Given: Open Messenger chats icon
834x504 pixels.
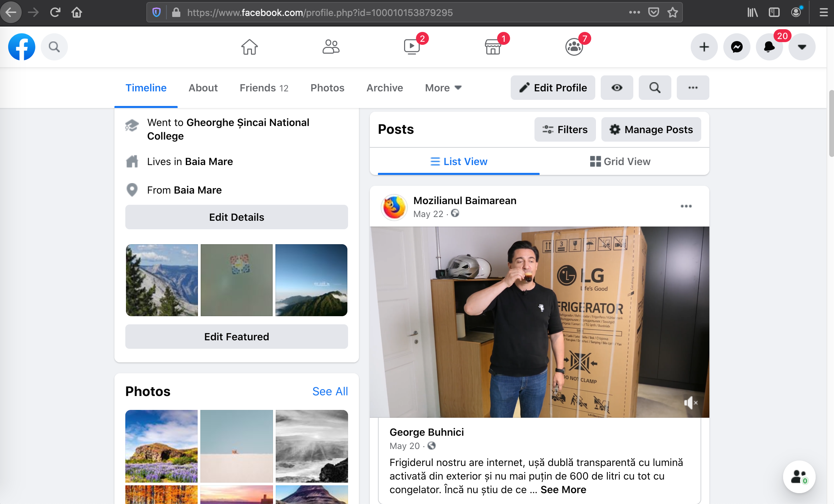Looking at the screenshot, I should click(x=737, y=47).
